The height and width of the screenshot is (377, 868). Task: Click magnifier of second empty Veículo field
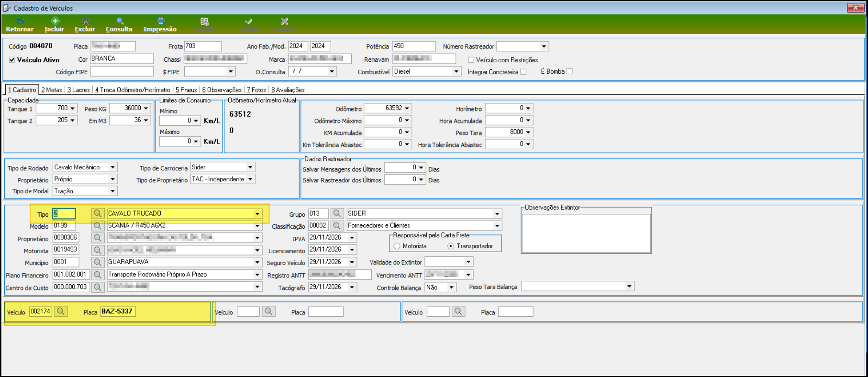click(268, 311)
